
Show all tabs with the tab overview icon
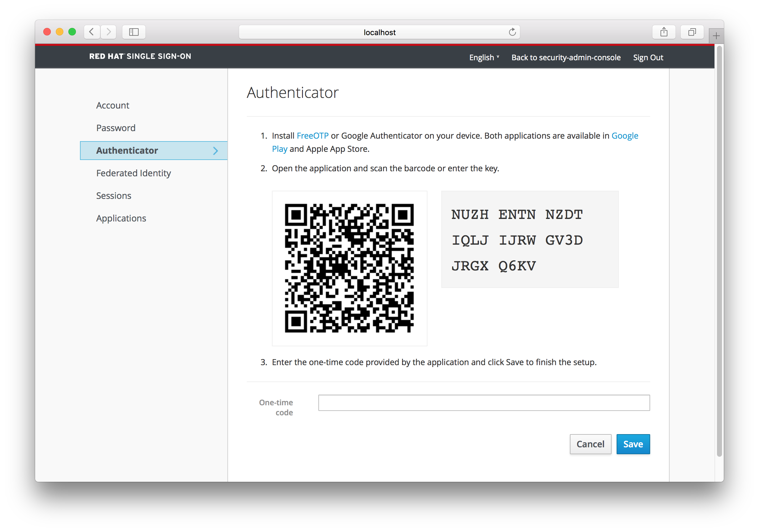point(692,32)
